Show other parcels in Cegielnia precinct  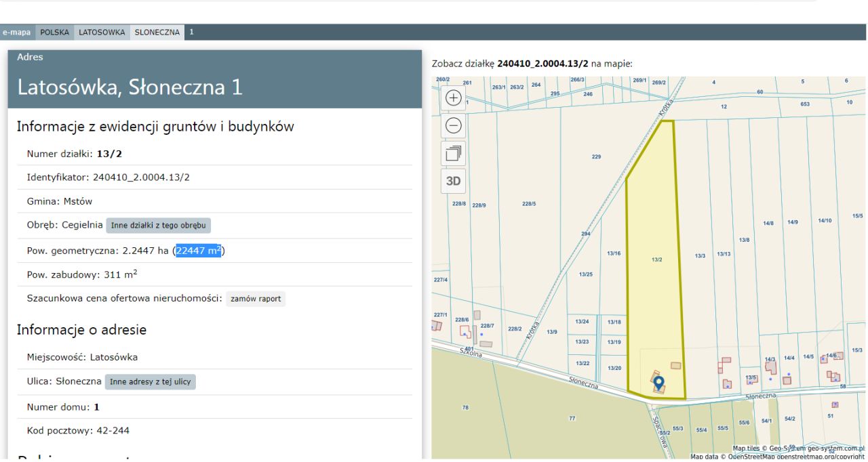[x=162, y=225]
